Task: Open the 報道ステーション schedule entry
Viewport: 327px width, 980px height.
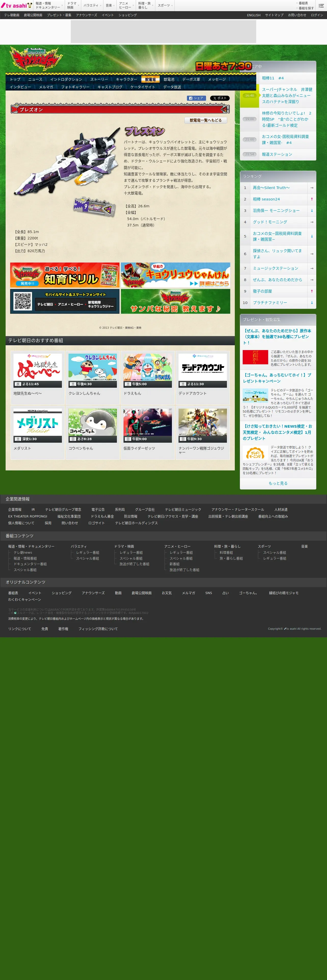Action: point(277,154)
